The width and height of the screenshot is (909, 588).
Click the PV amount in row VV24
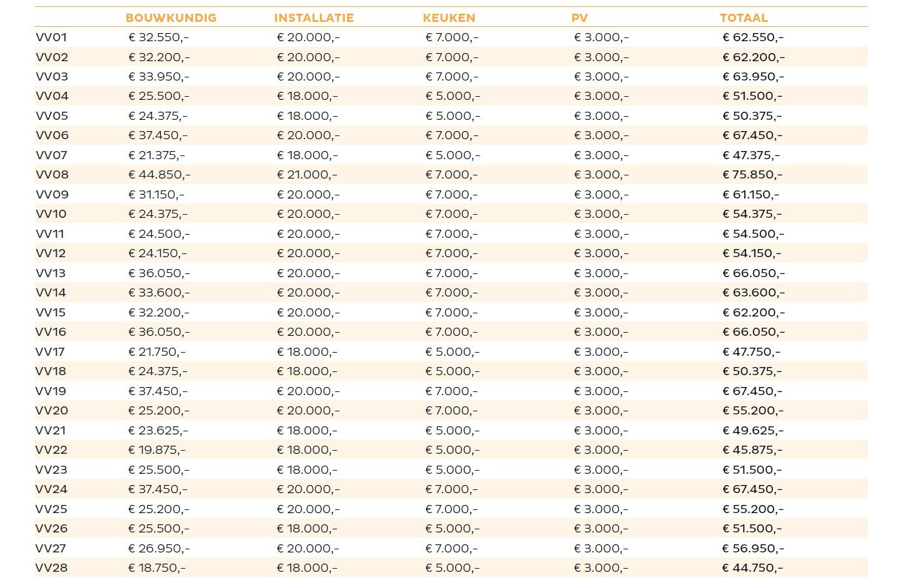click(x=601, y=489)
